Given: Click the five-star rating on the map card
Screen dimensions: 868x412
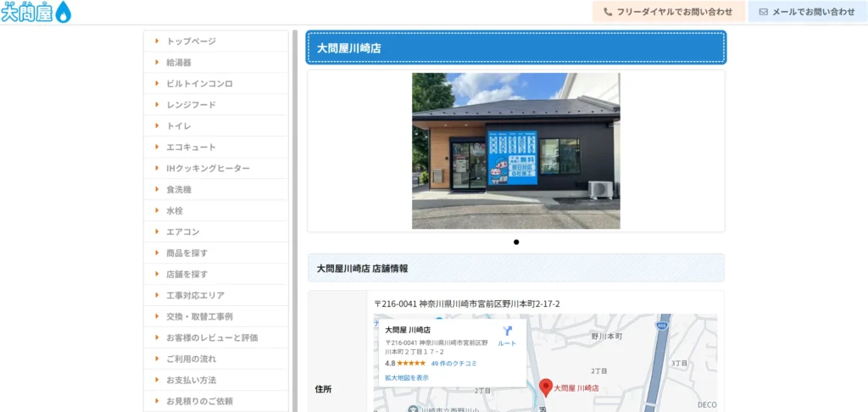Looking at the screenshot, I should tap(411, 363).
